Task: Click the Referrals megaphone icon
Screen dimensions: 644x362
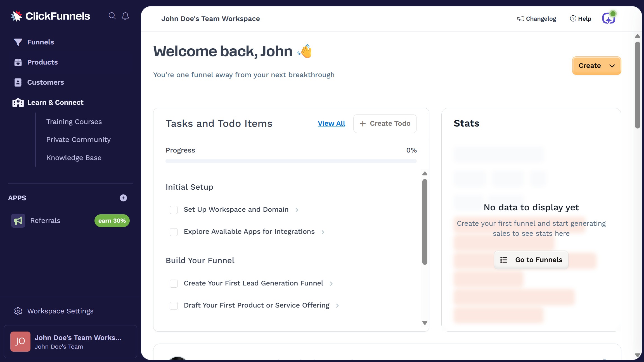Action: click(x=18, y=220)
